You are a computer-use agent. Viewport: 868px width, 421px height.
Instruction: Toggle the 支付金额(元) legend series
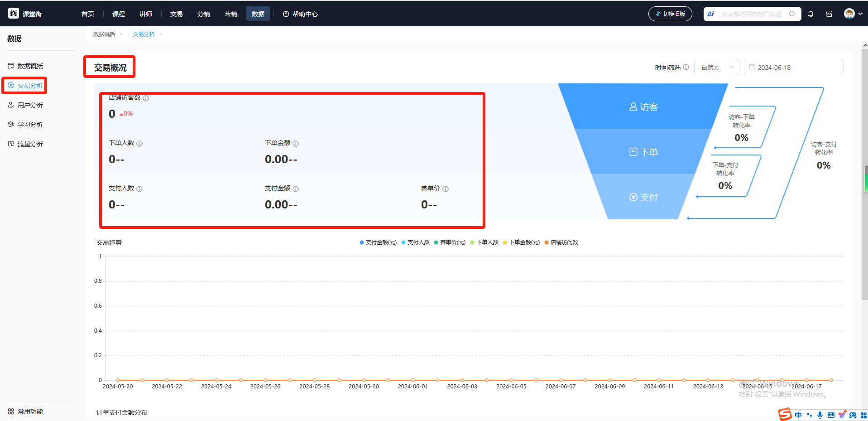point(378,242)
